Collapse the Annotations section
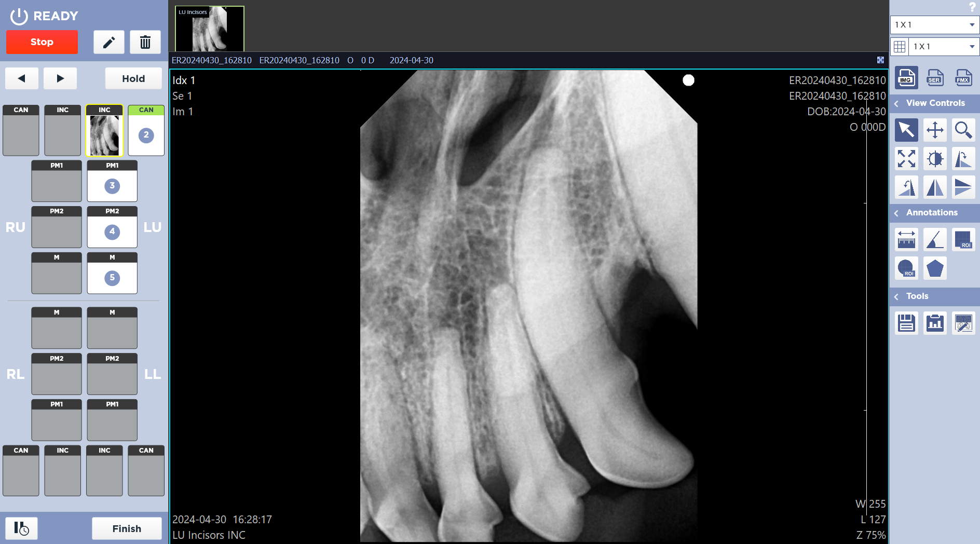Screen dimensions: 980x544 (x=896, y=213)
